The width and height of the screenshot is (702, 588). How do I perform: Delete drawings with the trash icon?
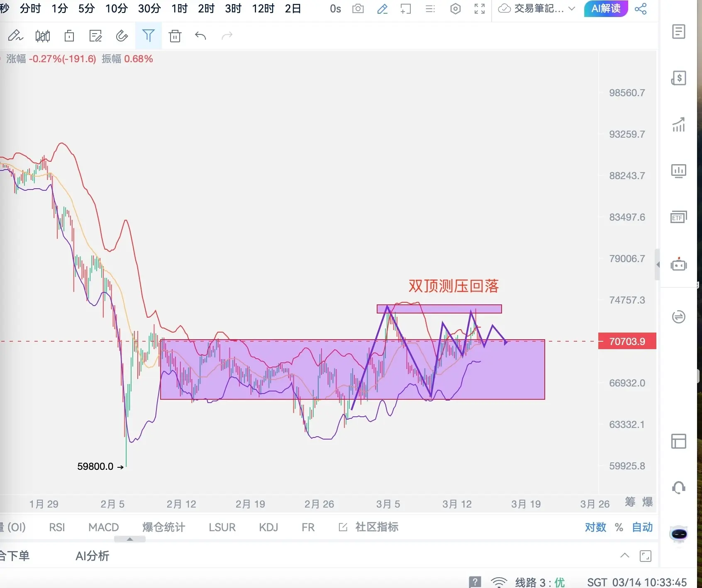(x=175, y=36)
